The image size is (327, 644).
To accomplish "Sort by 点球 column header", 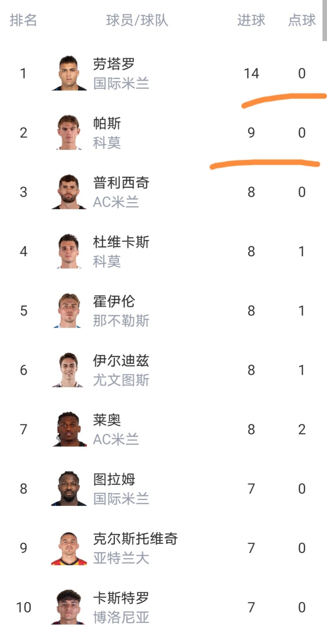I will 302,20.
